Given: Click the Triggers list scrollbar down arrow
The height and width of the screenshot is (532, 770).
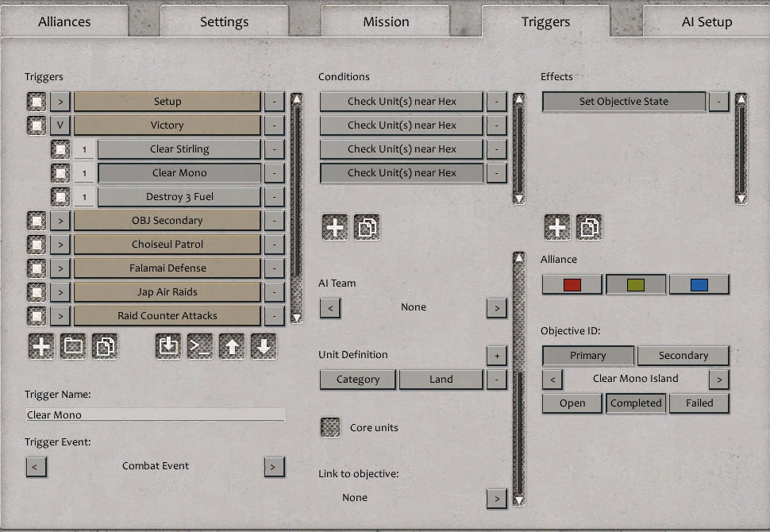Looking at the screenshot, I should [x=296, y=318].
